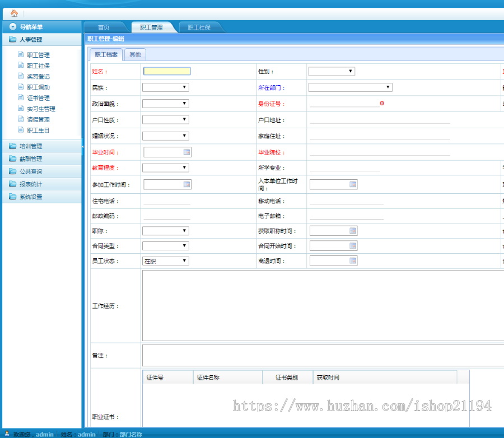Switch to the 职工社保 top tab
Viewport: 504px width, 438px height.
(199, 27)
